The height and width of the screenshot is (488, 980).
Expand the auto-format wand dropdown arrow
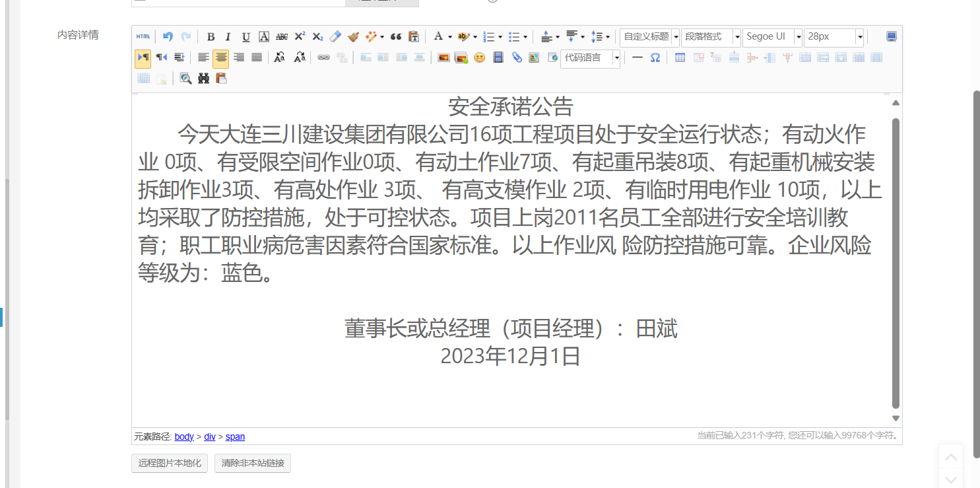pos(381,37)
